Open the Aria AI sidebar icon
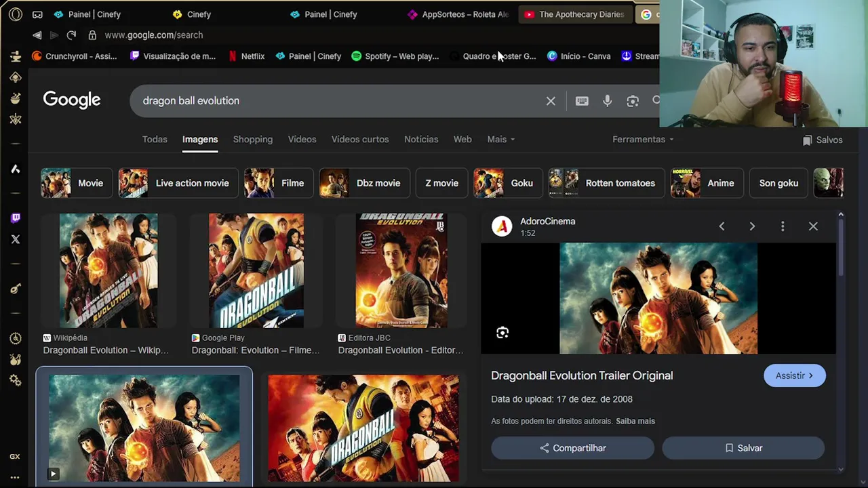Screen dimensions: 868x488 [x=15, y=169]
